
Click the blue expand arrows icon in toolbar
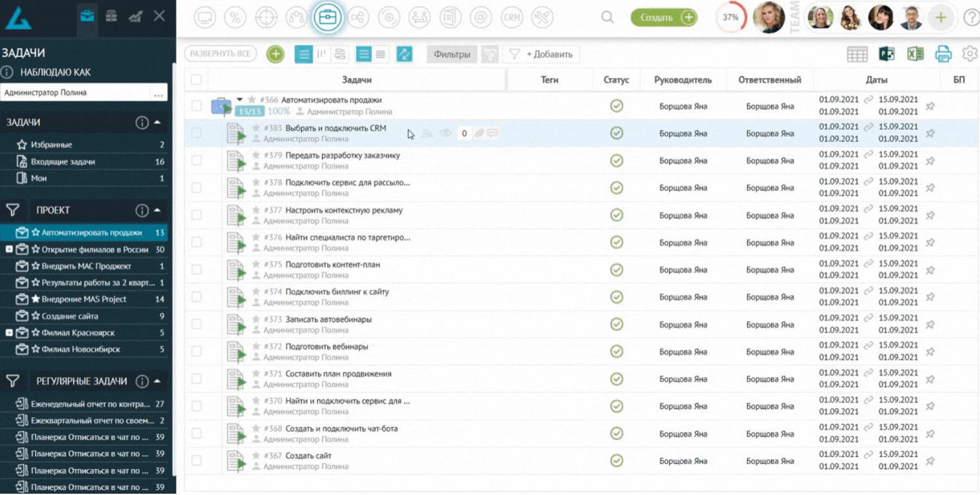[x=405, y=54]
